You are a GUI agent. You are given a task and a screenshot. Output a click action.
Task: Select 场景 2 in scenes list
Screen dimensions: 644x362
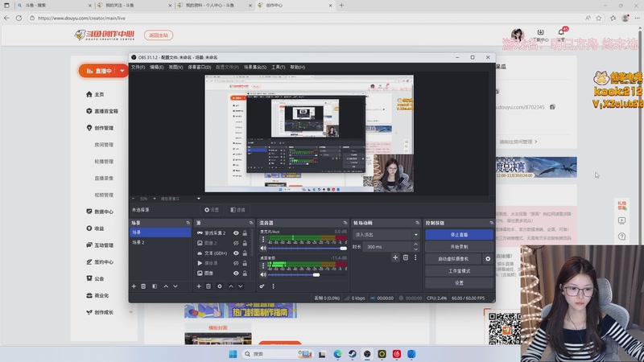pyautogui.click(x=160, y=243)
